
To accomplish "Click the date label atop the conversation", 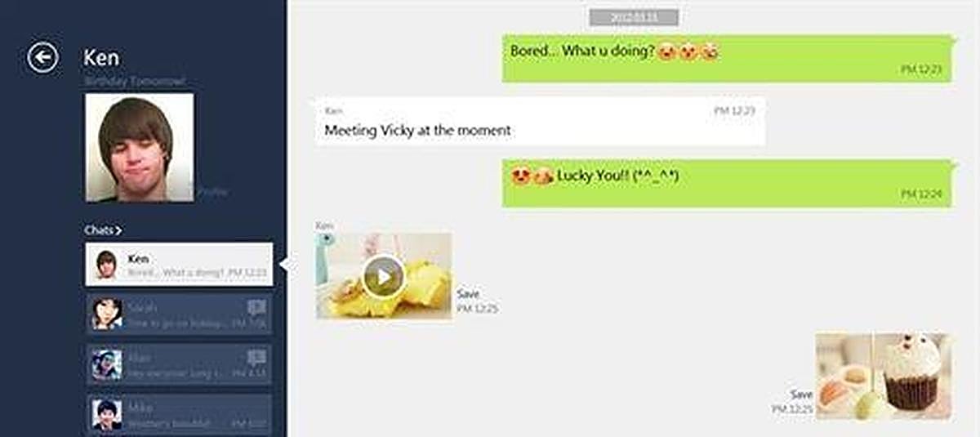I will click(x=634, y=17).
